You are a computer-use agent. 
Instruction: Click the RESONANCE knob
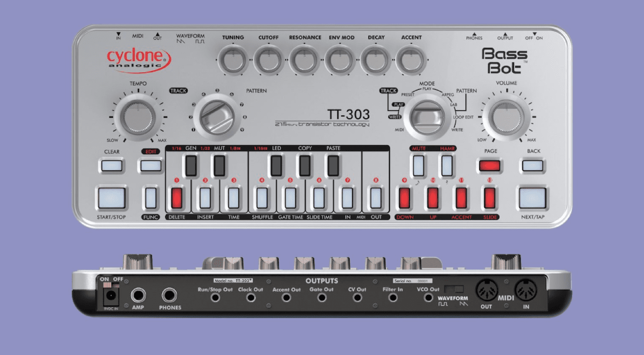304,60
